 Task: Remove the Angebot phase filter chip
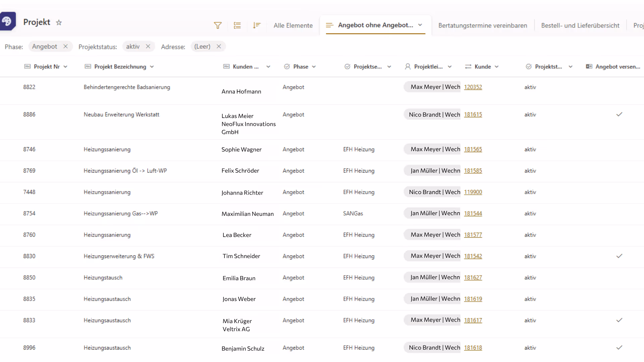(x=66, y=47)
